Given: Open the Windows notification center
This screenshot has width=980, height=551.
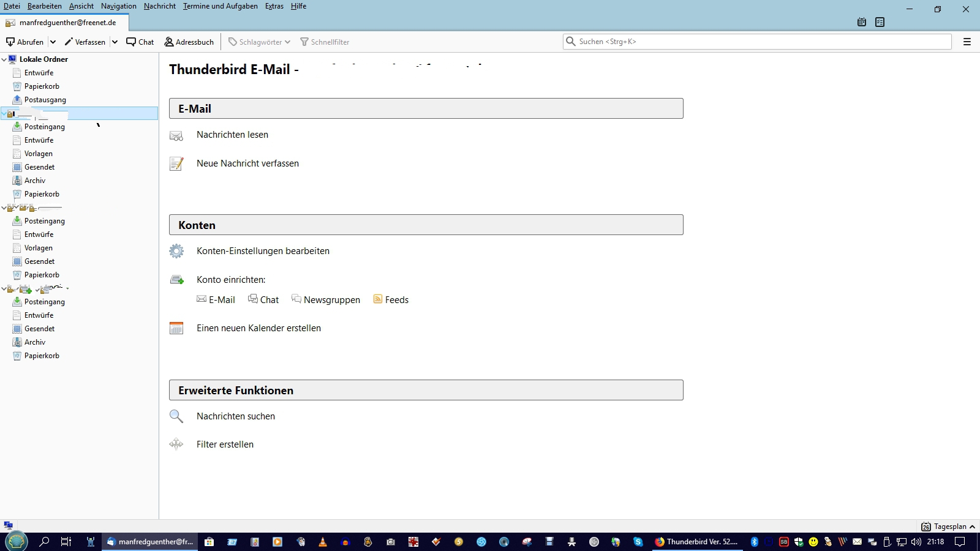Looking at the screenshot, I should click(960, 542).
